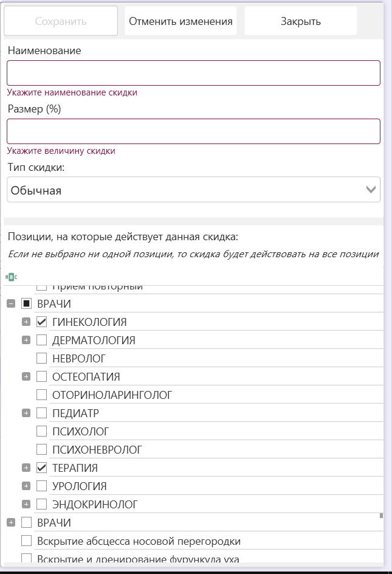The image size is (392, 574).
Task: Check the ДЕРМАТОЛОГИЯ checkbox
Action: point(42,340)
